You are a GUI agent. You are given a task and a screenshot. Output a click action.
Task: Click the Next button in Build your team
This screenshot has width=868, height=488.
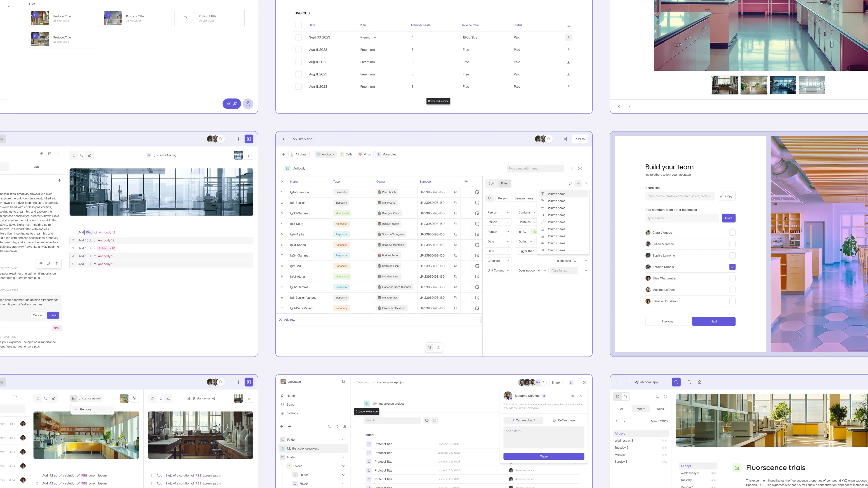[714, 322]
